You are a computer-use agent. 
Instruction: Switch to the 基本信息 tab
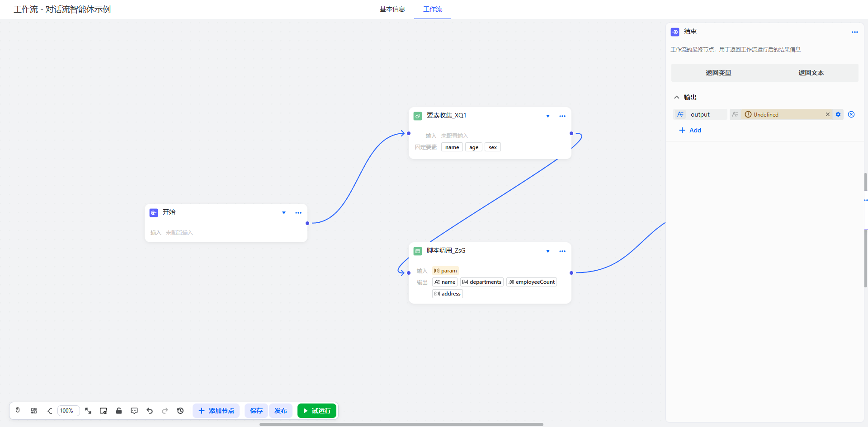pyautogui.click(x=392, y=9)
